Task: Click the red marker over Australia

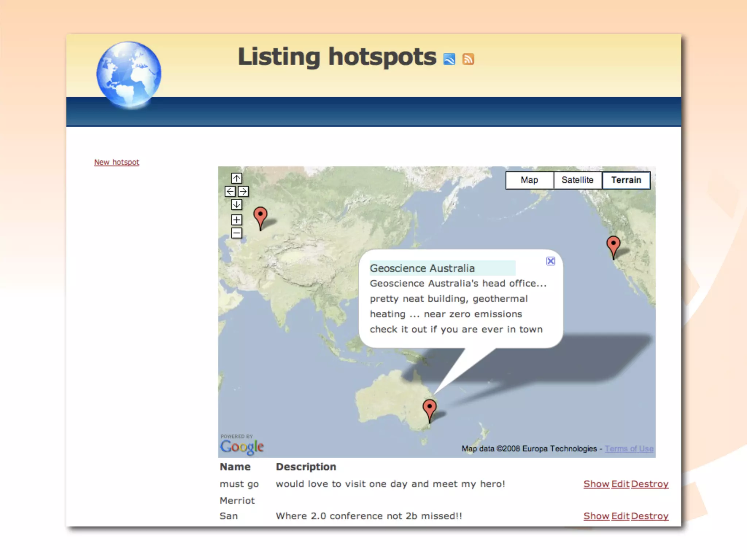Action: [x=429, y=408]
